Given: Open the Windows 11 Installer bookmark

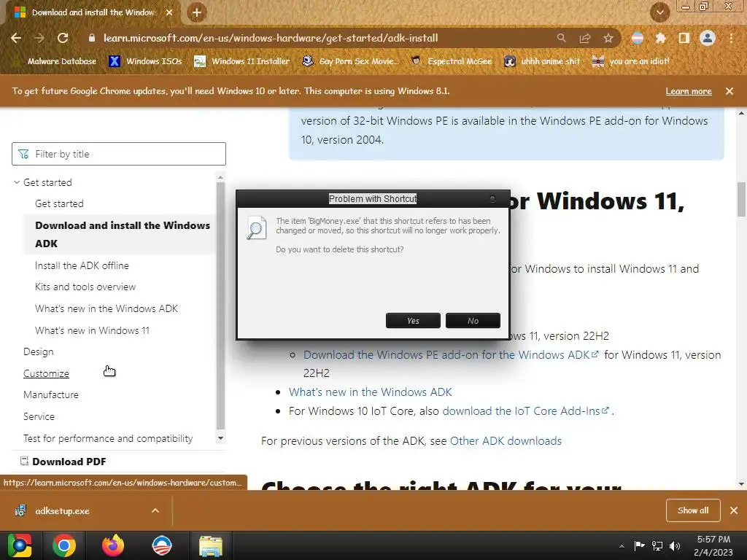Looking at the screenshot, I should pos(242,61).
